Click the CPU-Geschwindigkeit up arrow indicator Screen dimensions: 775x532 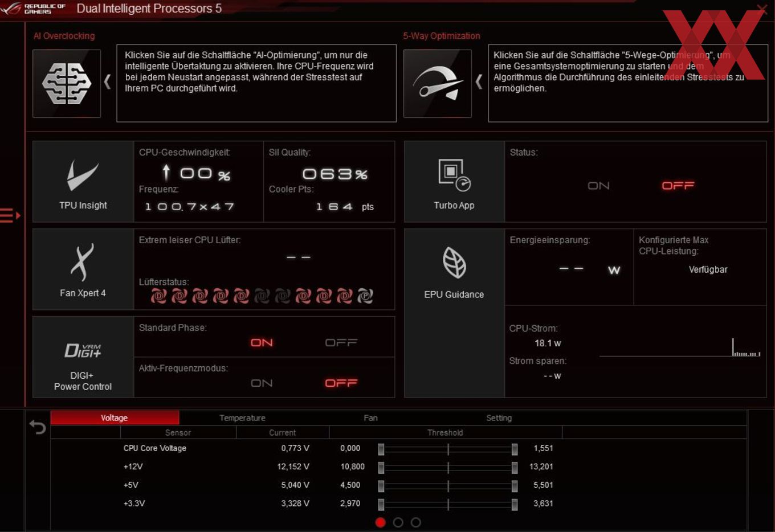(166, 172)
